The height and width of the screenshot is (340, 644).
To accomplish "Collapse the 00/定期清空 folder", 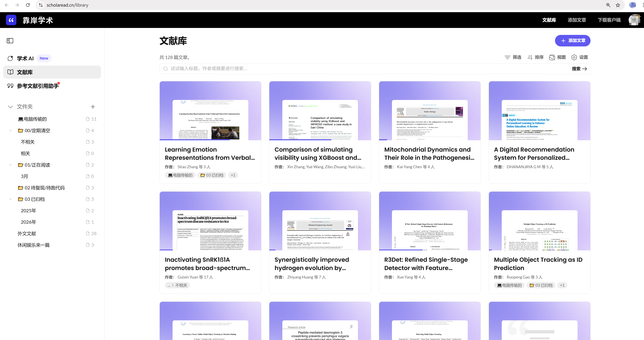I will (x=10, y=130).
